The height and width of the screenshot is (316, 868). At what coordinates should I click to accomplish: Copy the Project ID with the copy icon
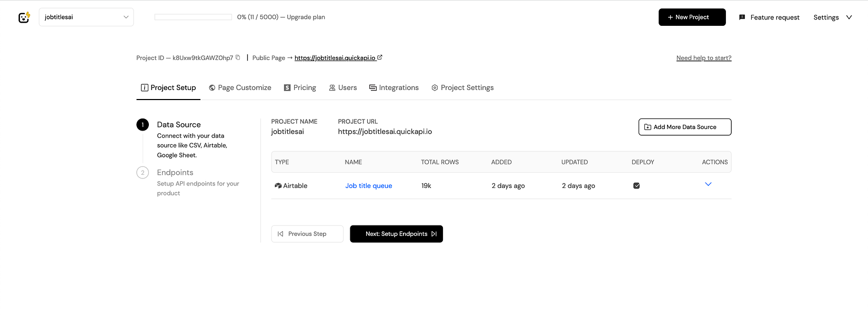click(238, 57)
